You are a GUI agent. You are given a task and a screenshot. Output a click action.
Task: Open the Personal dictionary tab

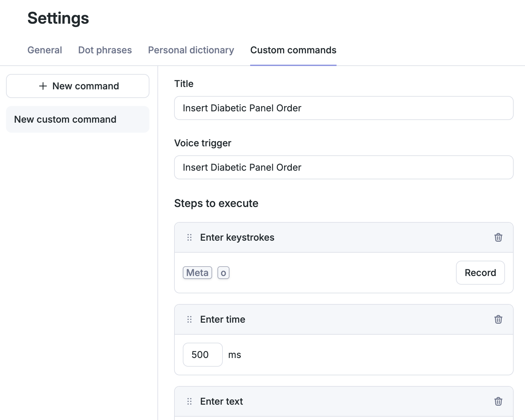coord(191,50)
